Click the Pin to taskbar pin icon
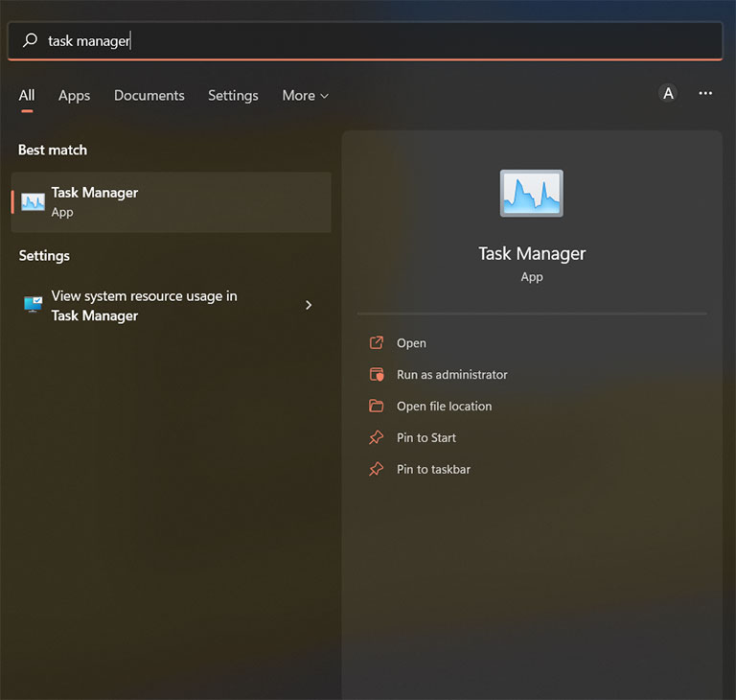 coord(377,469)
